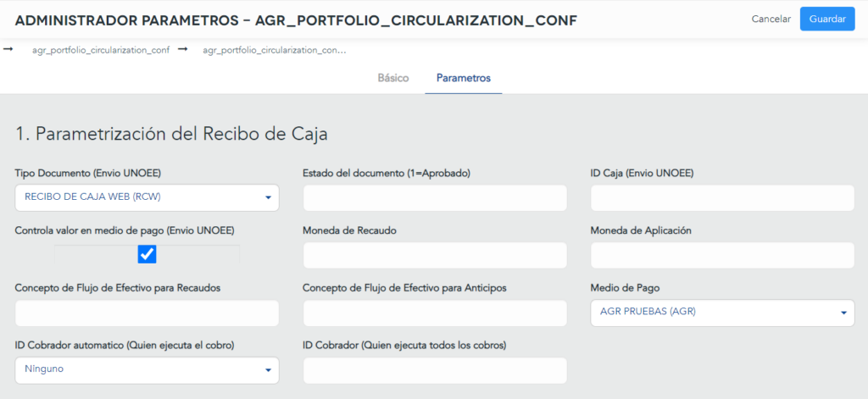Click Concepto de Flujo de Efectivo para Anticipos field

[x=435, y=313]
